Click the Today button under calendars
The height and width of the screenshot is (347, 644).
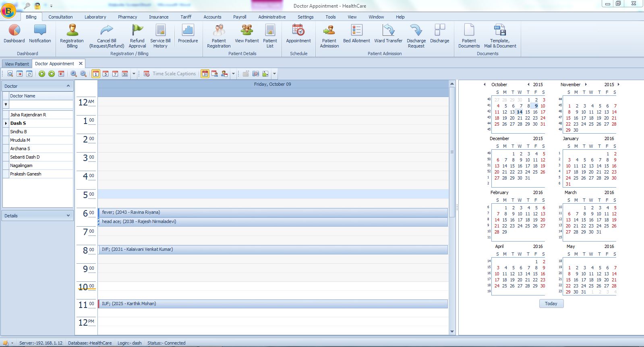coord(551,304)
